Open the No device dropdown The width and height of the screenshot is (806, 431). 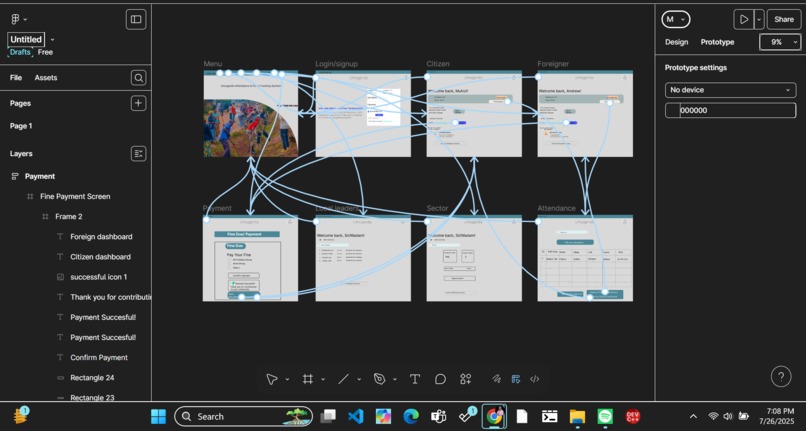(x=730, y=90)
